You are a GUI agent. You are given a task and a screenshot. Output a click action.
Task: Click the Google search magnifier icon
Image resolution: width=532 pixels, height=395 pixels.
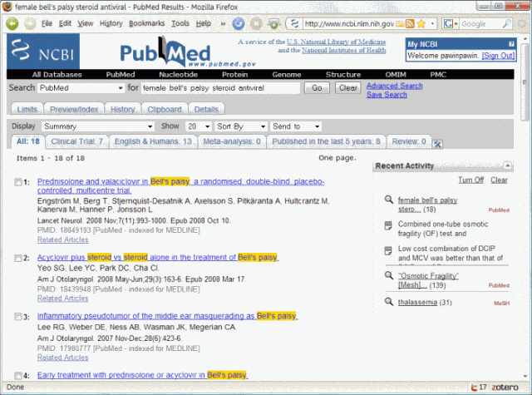pyautogui.click(x=506, y=24)
